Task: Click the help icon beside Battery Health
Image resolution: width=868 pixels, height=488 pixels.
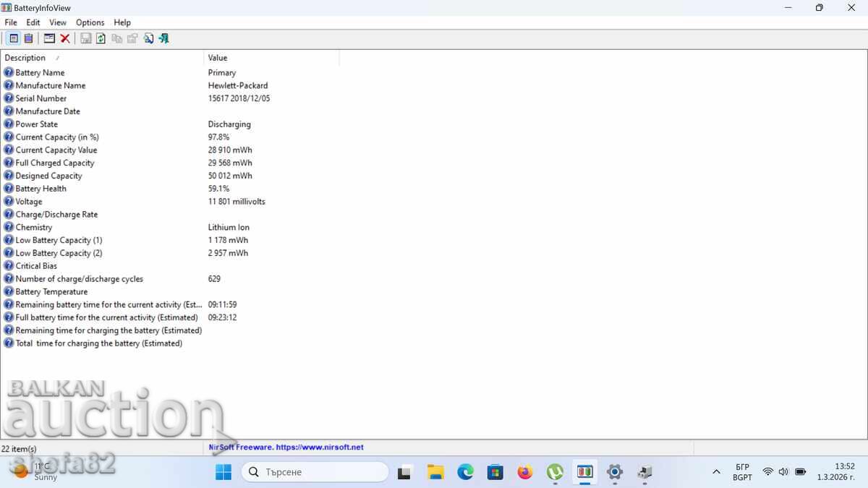Action: (9, 189)
